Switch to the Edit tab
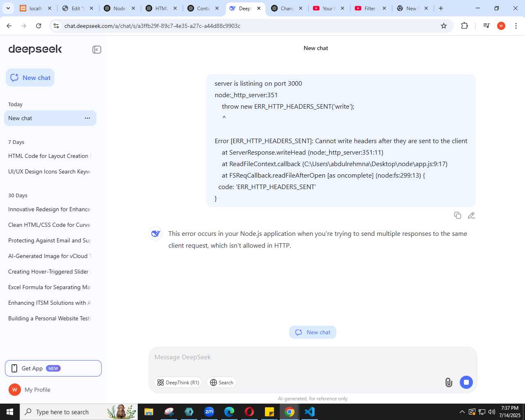 (78, 8)
